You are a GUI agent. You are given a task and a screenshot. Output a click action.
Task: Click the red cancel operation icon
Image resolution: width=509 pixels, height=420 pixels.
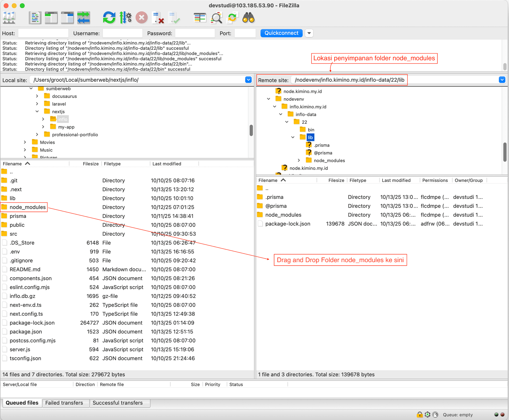click(x=142, y=18)
